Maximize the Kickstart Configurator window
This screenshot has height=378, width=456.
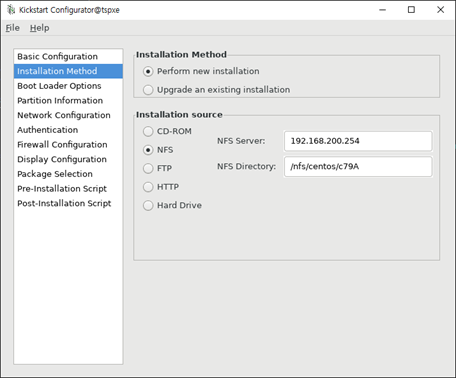point(411,10)
